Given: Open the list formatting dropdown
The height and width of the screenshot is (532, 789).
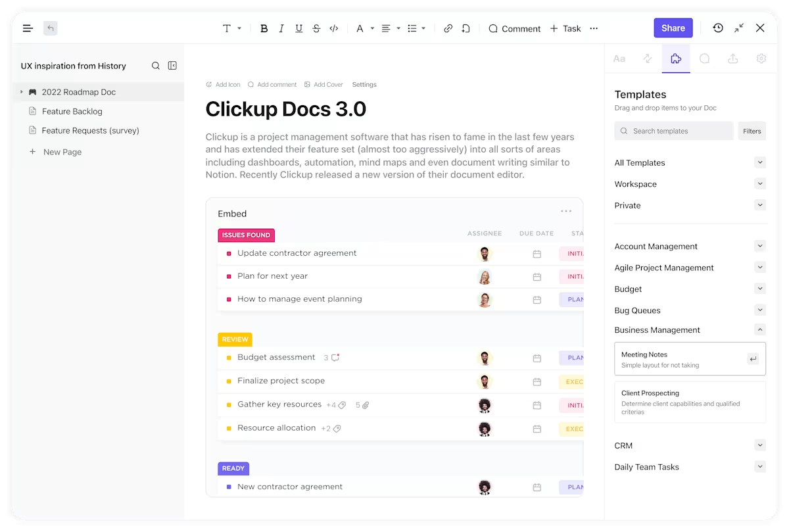Looking at the screenshot, I should [416, 28].
